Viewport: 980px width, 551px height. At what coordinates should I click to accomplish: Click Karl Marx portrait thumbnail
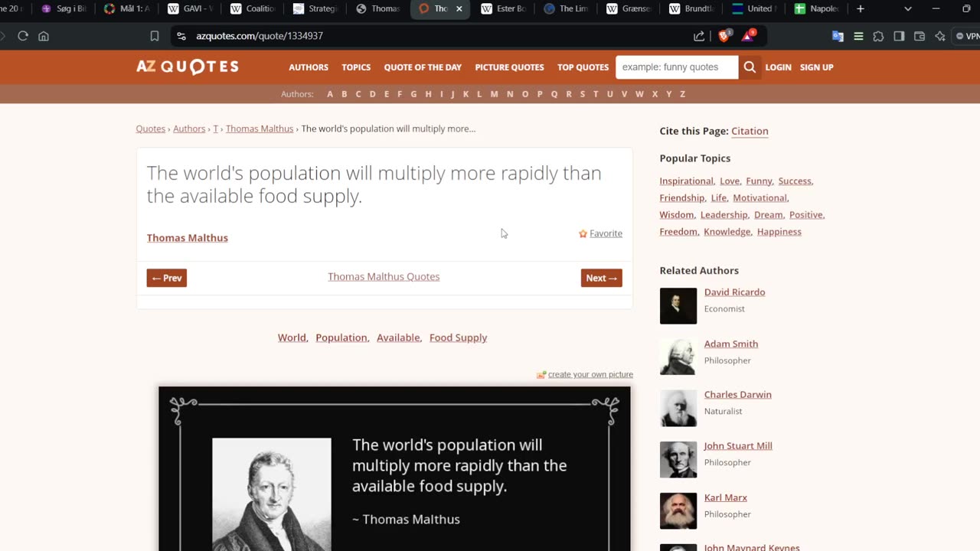[678, 511]
